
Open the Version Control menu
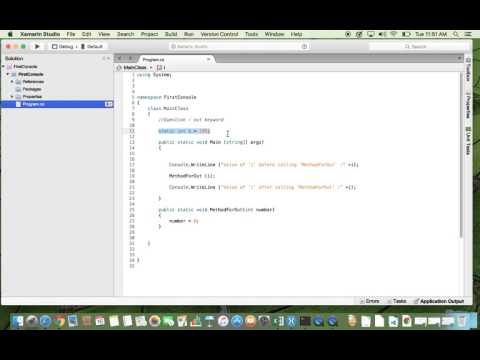pos(219,34)
